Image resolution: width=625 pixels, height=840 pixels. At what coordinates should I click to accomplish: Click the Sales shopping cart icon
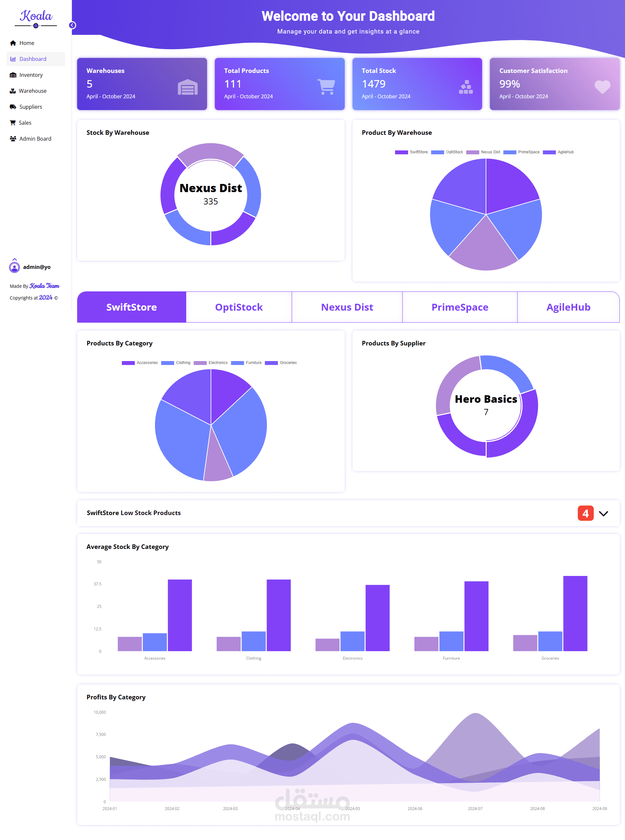pyautogui.click(x=13, y=123)
